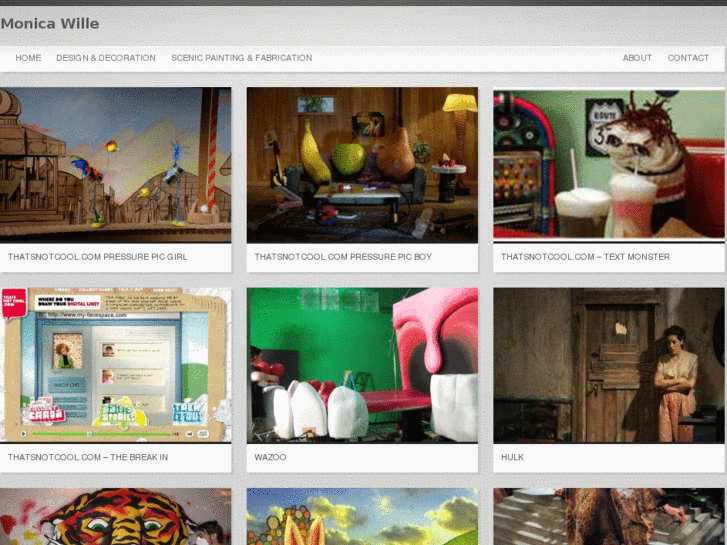Screen dimensions: 727x545
Task: Open the bottom-row stairs thumbnail
Action: pos(609,516)
